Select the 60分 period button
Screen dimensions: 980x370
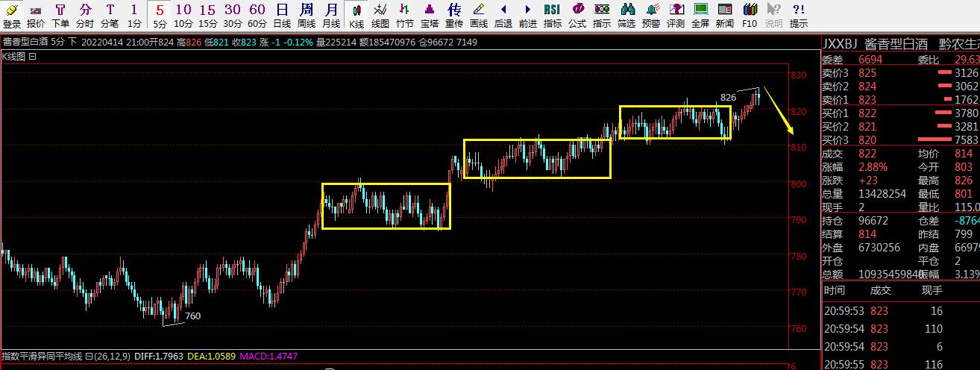coord(257,15)
